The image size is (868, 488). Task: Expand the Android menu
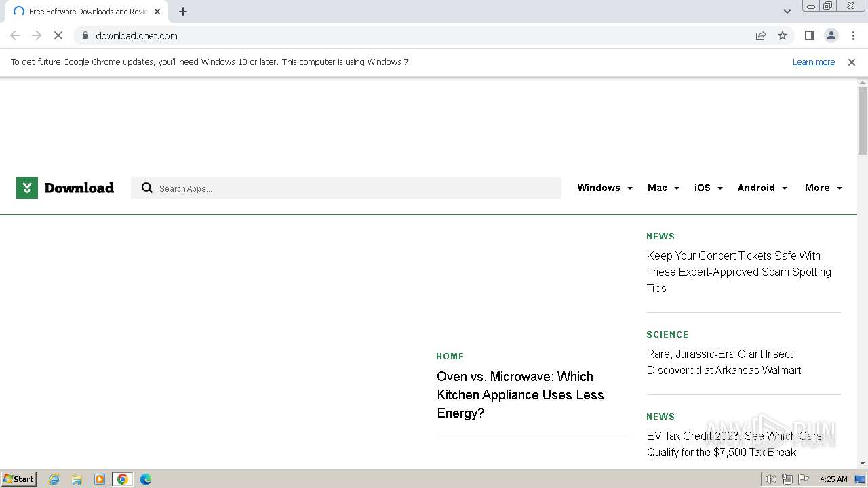[x=762, y=188]
